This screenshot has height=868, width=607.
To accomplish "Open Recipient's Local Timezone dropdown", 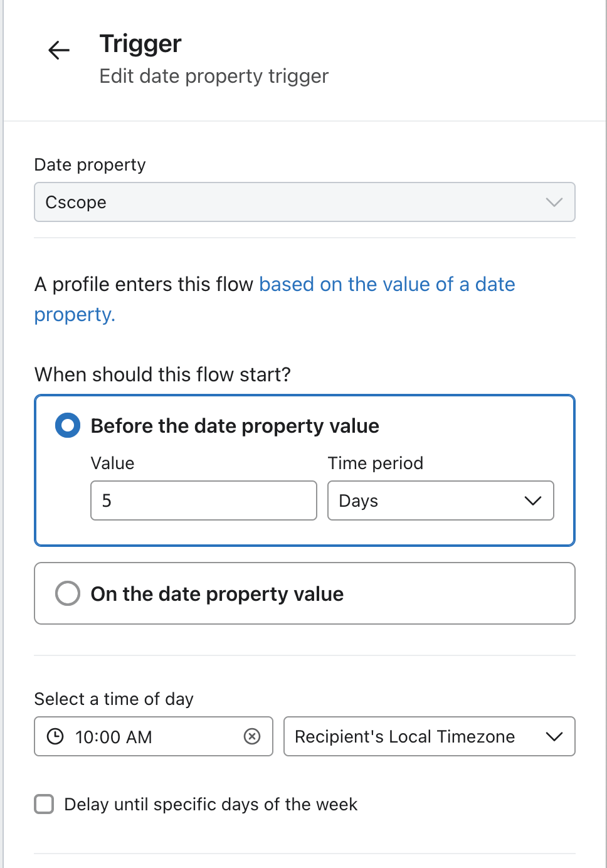I will click(x=430, y=736).
